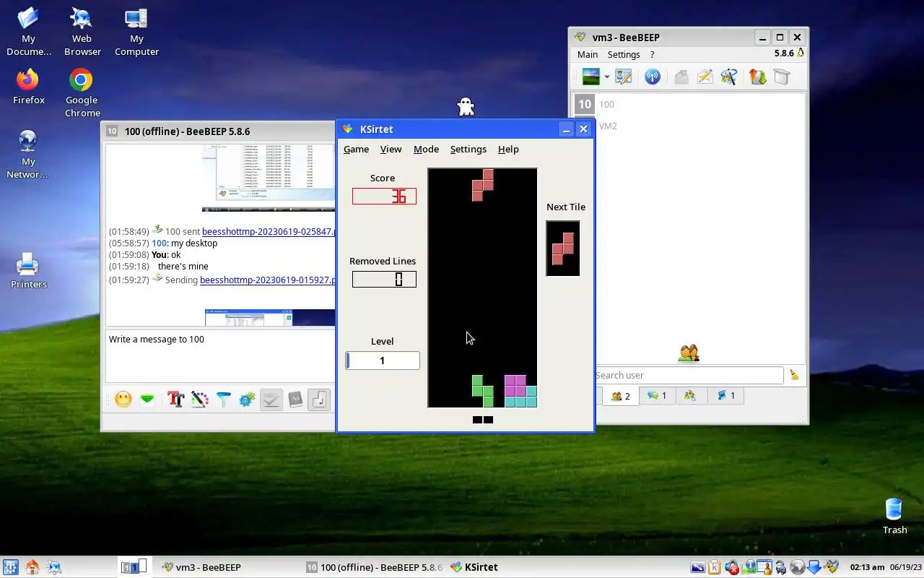Click the bee BeeBEEP tray icon
This screenshot has height=578, width=924.
pyautogui.click(x=832, y=567)
